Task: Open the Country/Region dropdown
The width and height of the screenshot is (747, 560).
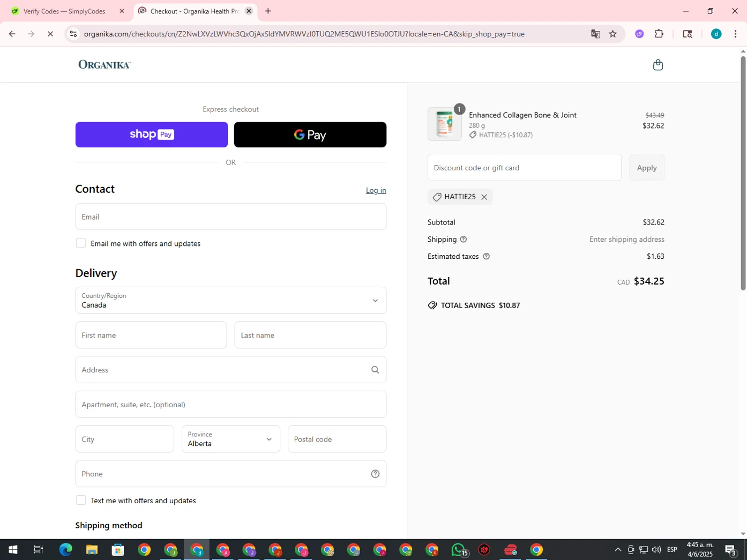Action: [x=231, y=300]
